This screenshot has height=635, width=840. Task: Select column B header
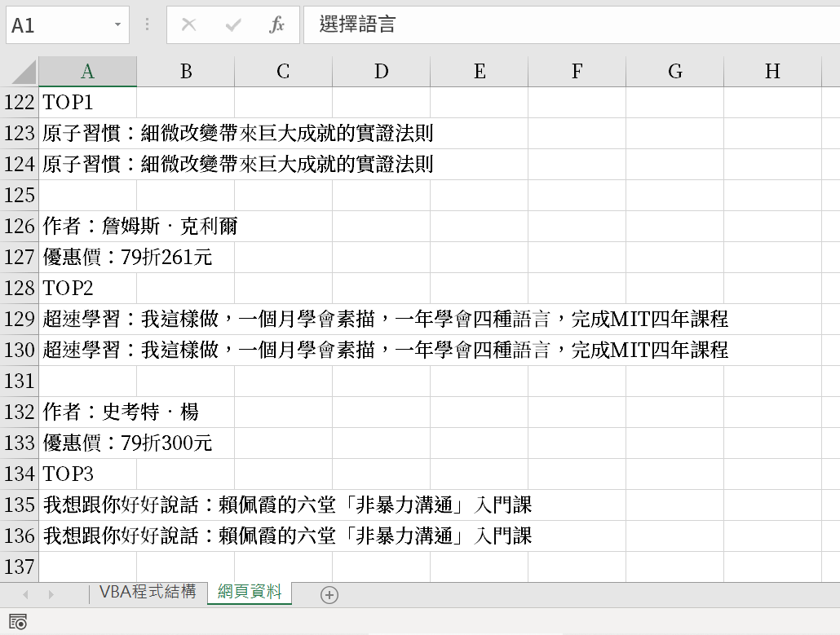(x=185, y=71)
